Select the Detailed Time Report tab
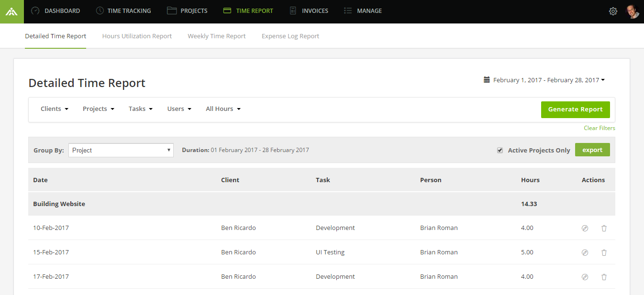Viewport: 644px width, 295px height. [x=56, y=36]
